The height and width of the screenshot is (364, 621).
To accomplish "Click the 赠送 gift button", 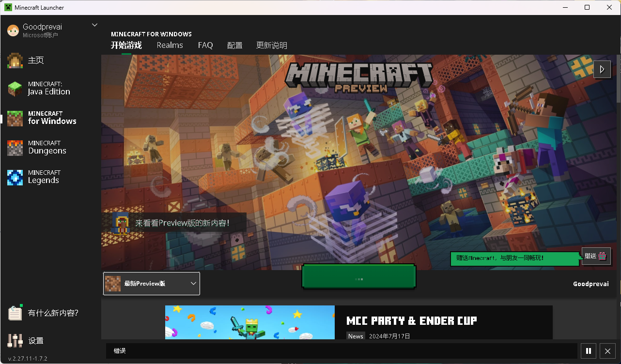I will pyautogui.click(x=596, y=257).
